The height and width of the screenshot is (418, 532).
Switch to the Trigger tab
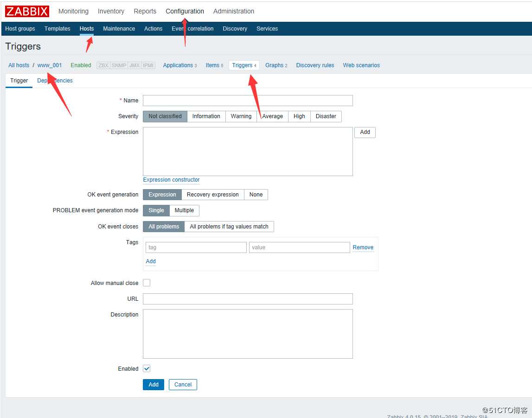19,81
